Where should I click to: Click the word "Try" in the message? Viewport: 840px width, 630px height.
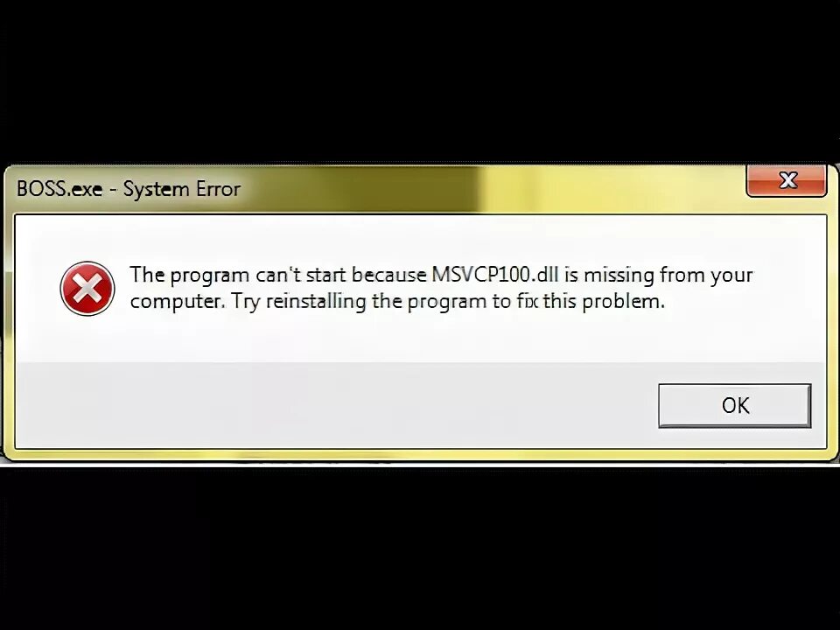[247, 302]
